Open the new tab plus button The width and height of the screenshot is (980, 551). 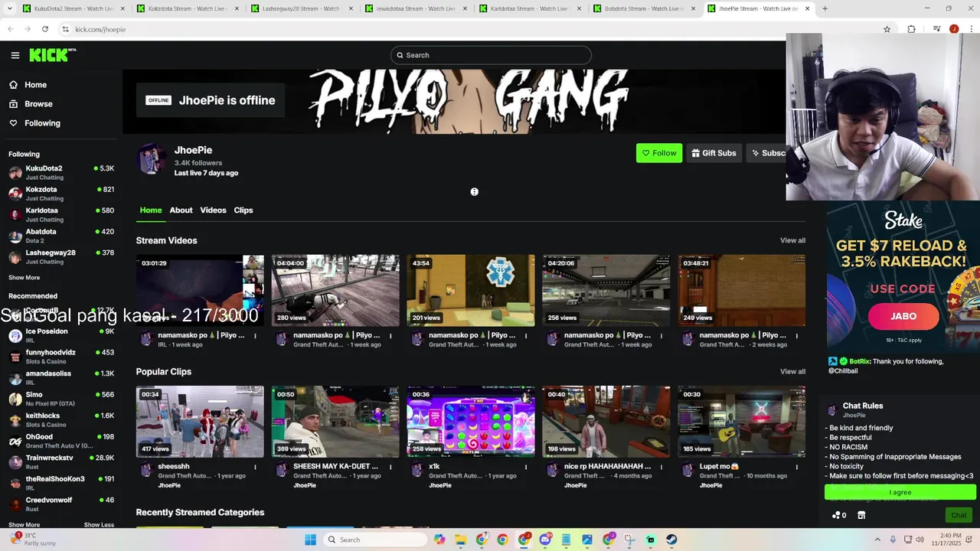825,8
